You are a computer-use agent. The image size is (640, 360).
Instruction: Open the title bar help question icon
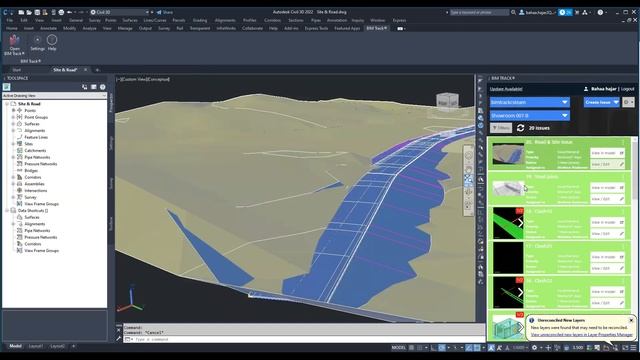coord(600,12)
